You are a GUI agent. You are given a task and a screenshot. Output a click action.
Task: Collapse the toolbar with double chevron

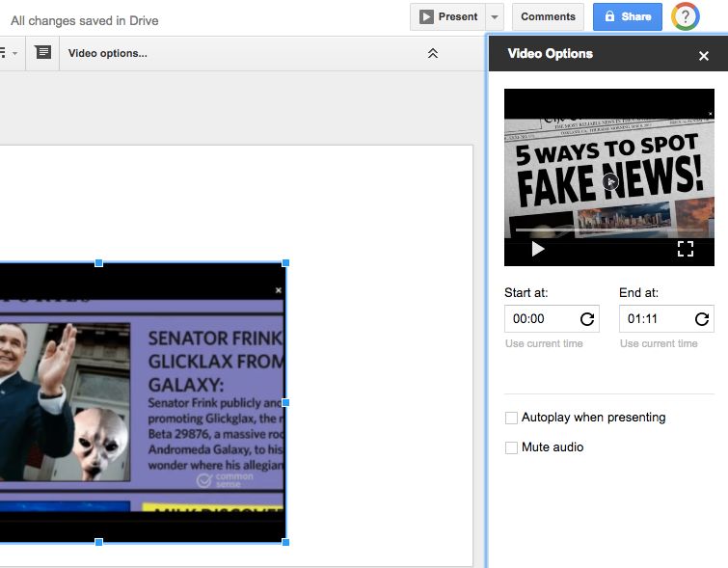[432, 53]
